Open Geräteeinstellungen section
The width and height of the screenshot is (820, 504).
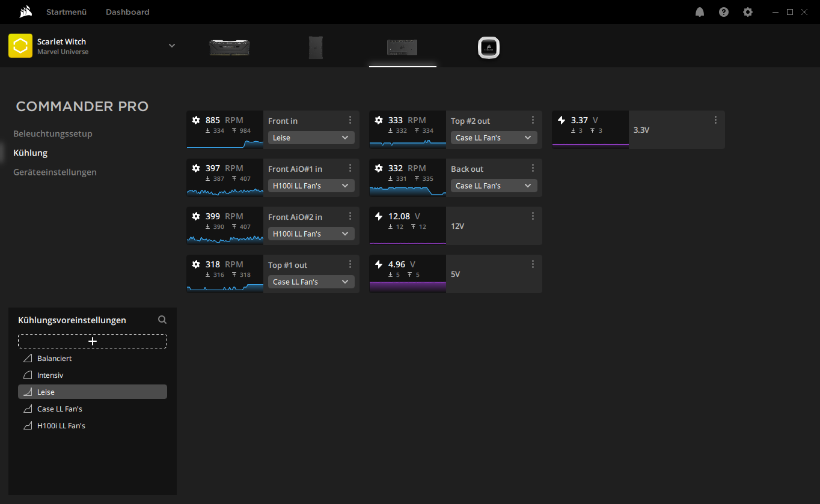[55, 172]
